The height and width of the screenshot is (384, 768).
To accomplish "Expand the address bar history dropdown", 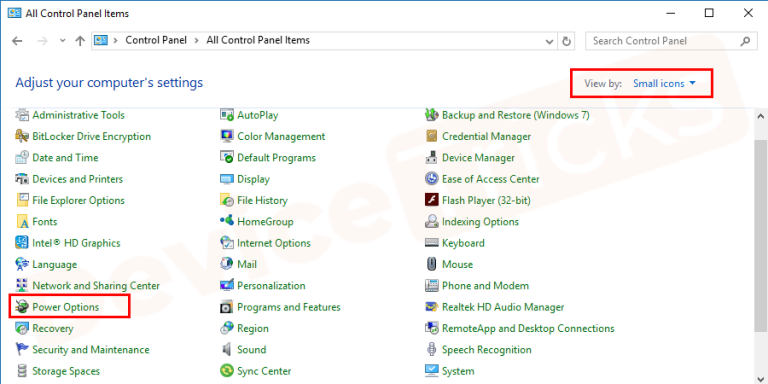I will point(550,41).
